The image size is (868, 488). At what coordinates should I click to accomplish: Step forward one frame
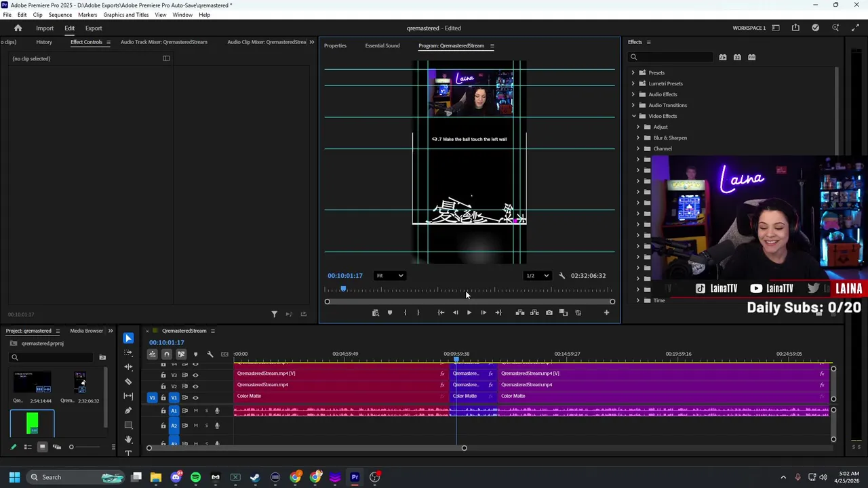484,312
